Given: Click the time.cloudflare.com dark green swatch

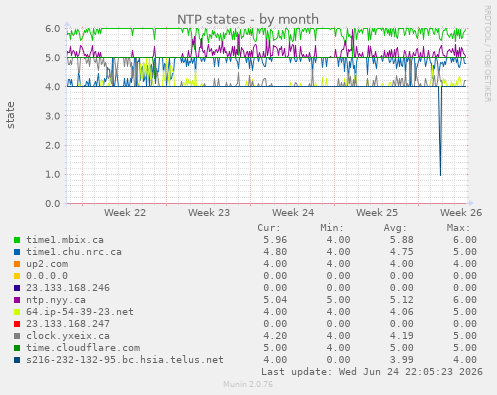Looking at the screenshot, I should (x=17, y=348).
